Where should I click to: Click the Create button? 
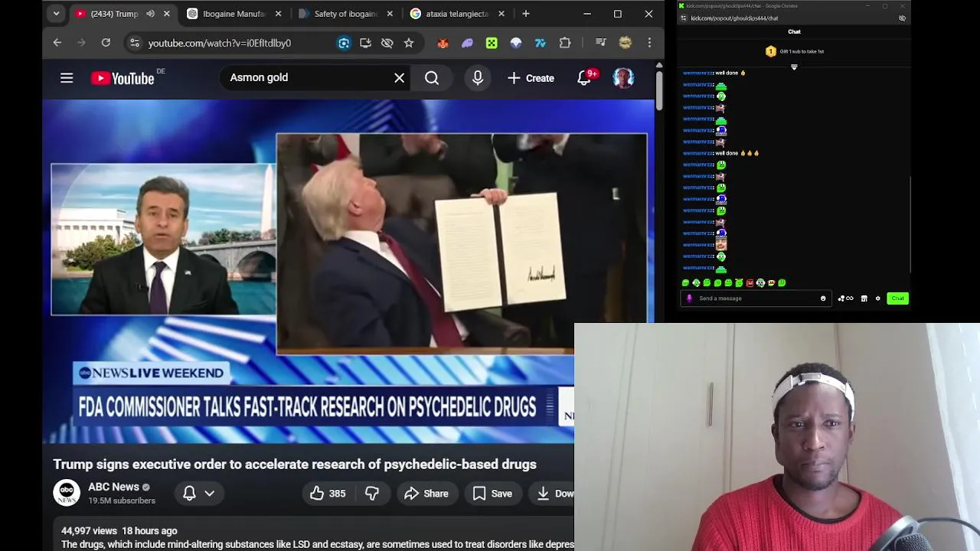(x=531, y=78)
